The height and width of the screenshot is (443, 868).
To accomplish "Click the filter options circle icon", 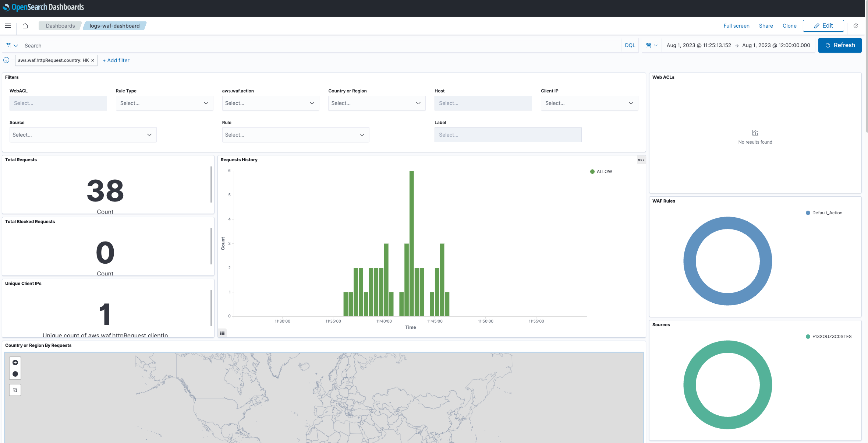I will (x=6, y=60).
